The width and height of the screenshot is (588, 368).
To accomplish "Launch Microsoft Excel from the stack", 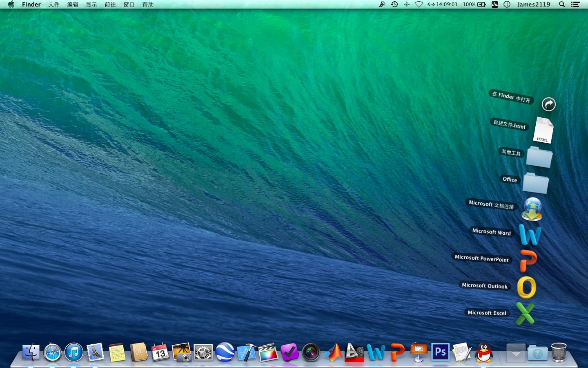I will point(525,314).
